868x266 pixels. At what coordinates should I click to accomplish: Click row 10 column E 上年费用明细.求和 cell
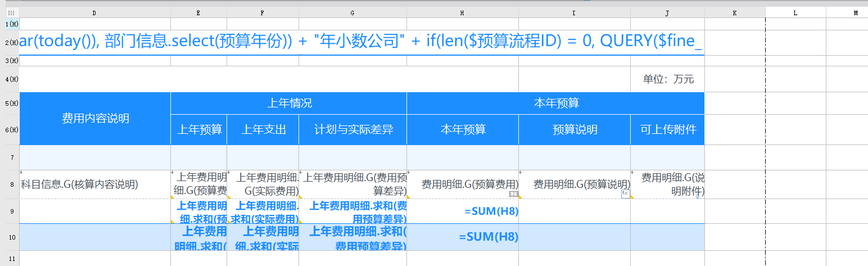click(x=198, y=237)
